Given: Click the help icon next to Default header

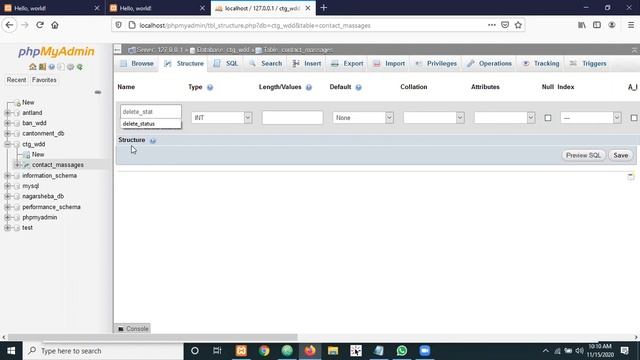Looking at the screenshot, I should coord(358,87).
